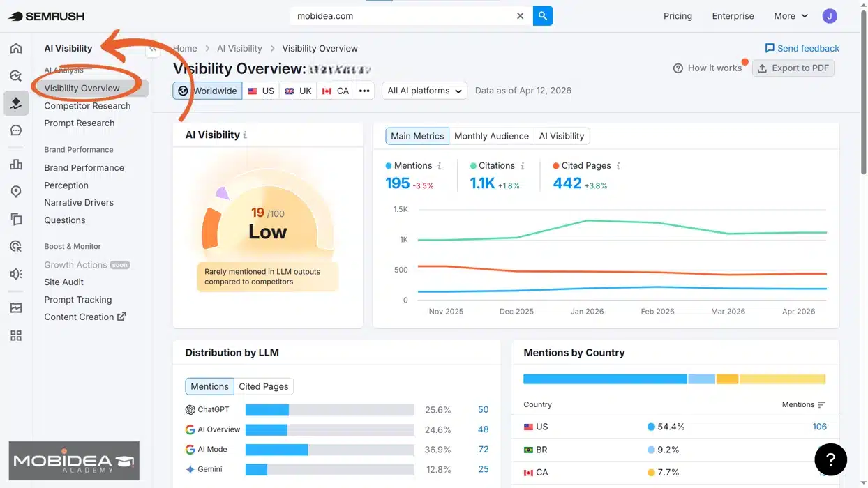Click Export to PDF button

pos(793,68)
